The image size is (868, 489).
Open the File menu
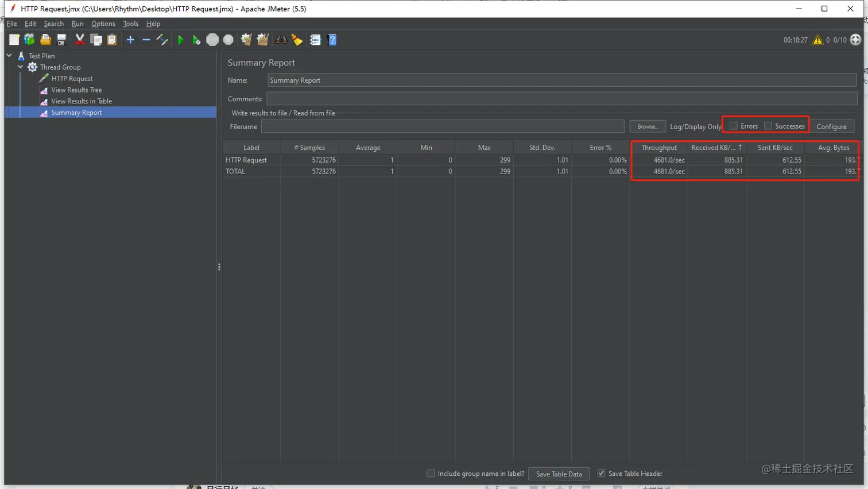coord(11,24)
